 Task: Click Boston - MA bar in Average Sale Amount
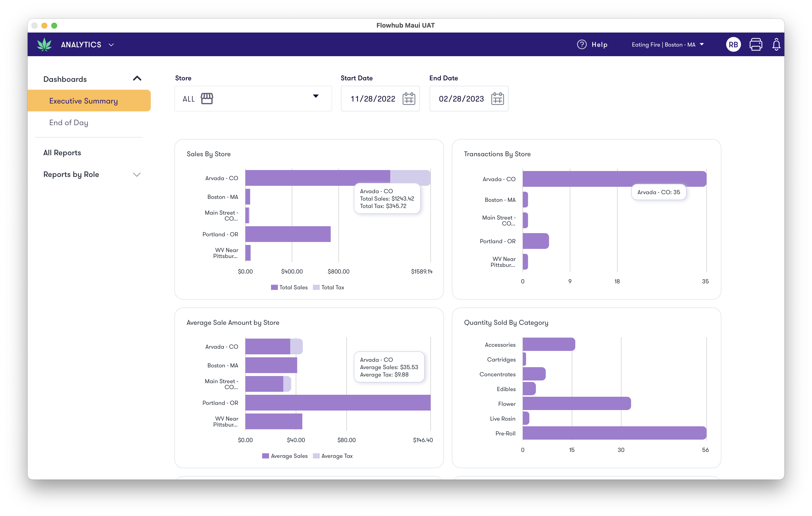(271, 365)
